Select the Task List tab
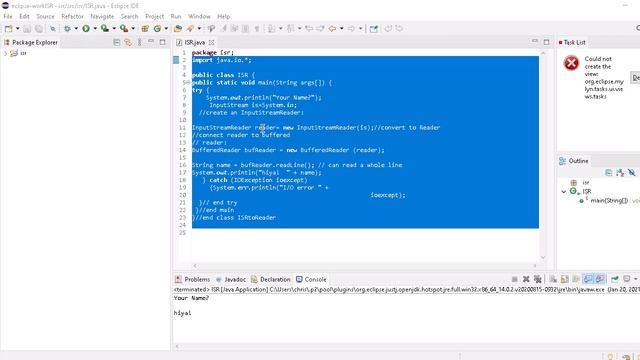640x360 pixels. pos(572,42)
